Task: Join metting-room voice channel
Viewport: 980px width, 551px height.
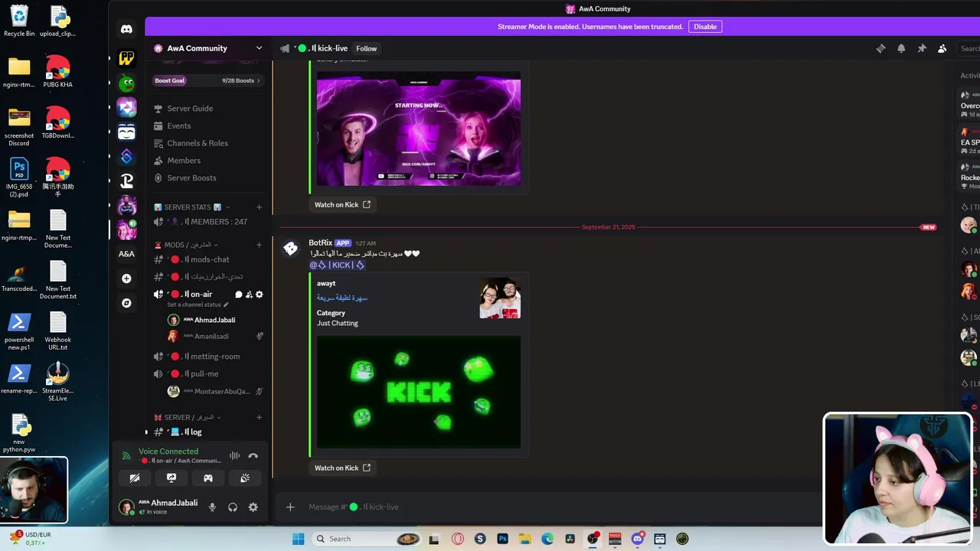Action: 207,357
